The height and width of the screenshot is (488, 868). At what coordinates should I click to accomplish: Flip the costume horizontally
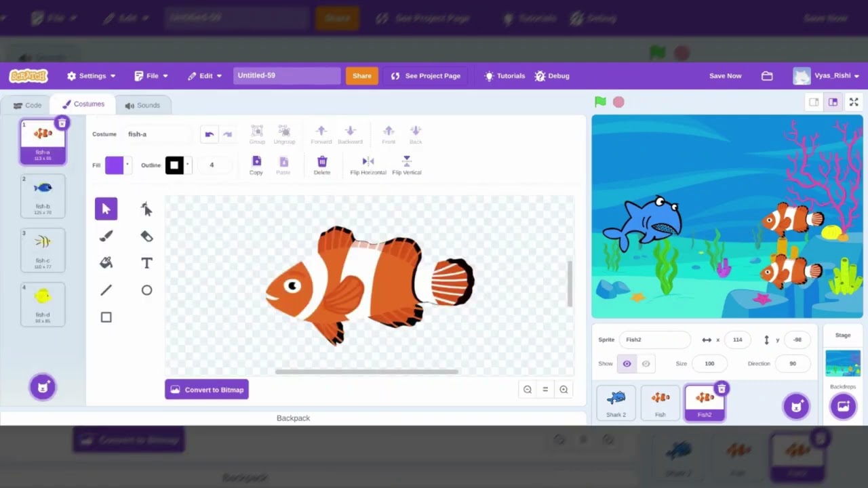(368, 165)
